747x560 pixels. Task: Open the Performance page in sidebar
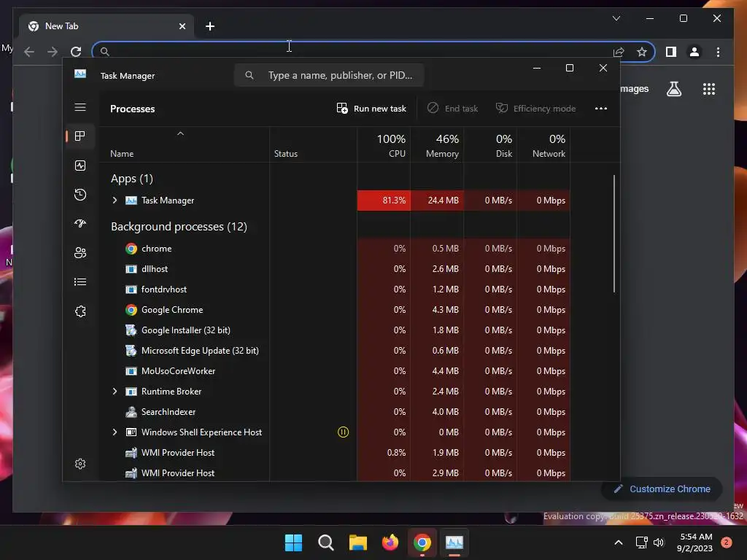(x=80, y=166)
